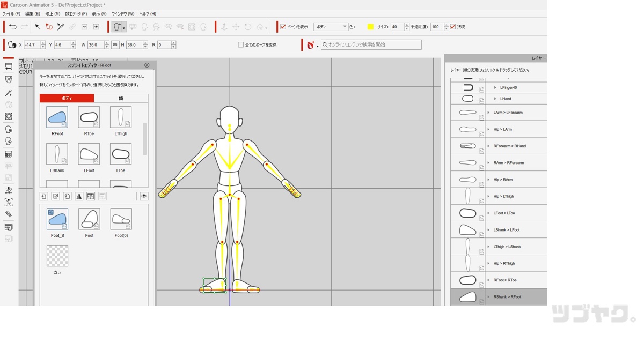
Task: Click the flip sprite icon in Sprite Editor
Action: coord(79,197)
